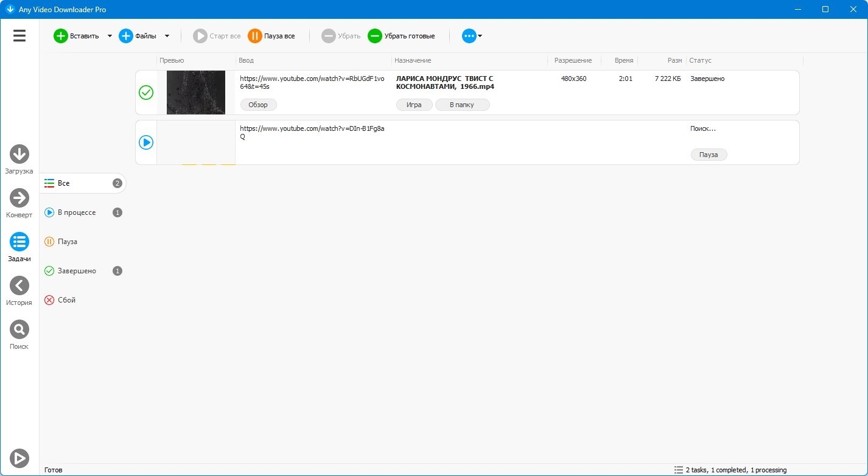Screen dimensions: 868x476
Task: Filter tasks by Завершено
Action: (83, 271)
